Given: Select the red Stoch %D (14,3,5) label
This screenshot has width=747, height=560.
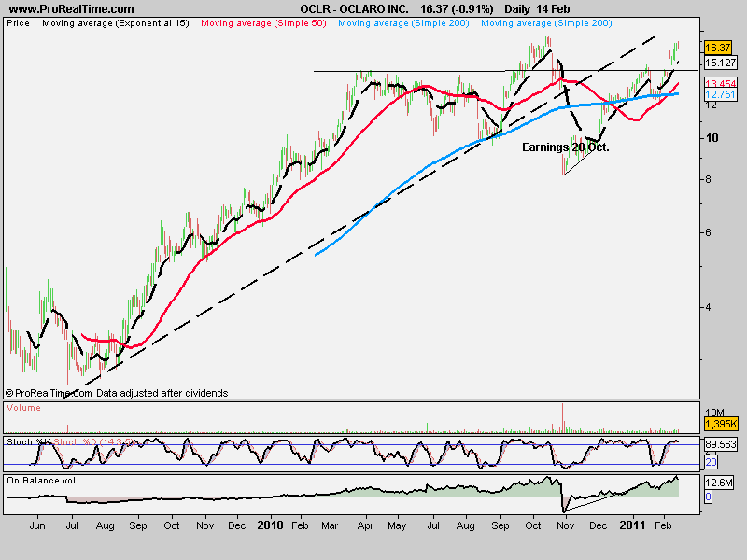Looking at the screenshot, I should click(x=92, y=441).
